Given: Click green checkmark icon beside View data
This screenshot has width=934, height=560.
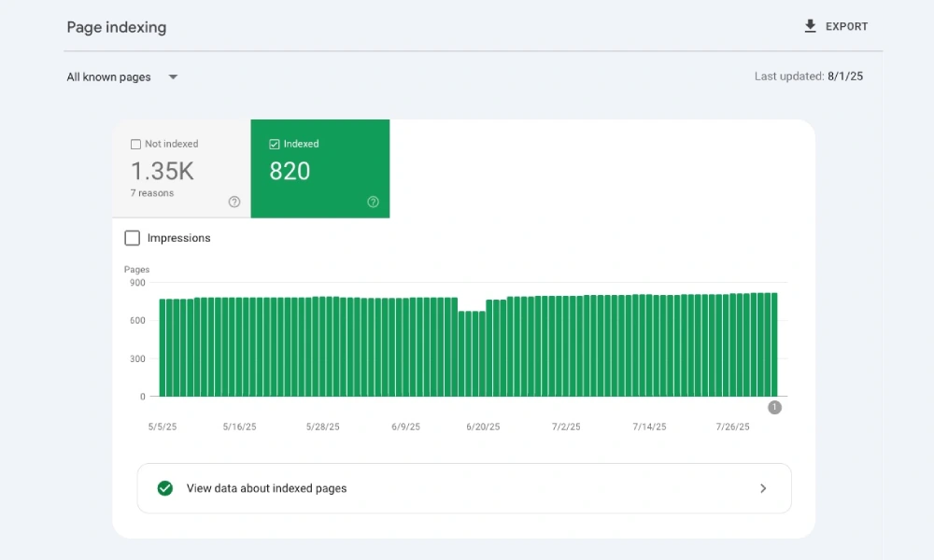Looking at the screenshot, I should click(165, 488).
